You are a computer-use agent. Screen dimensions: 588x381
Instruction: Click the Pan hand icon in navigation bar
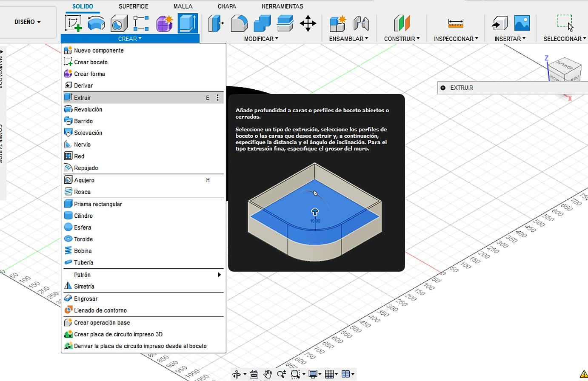coord(268,374)
